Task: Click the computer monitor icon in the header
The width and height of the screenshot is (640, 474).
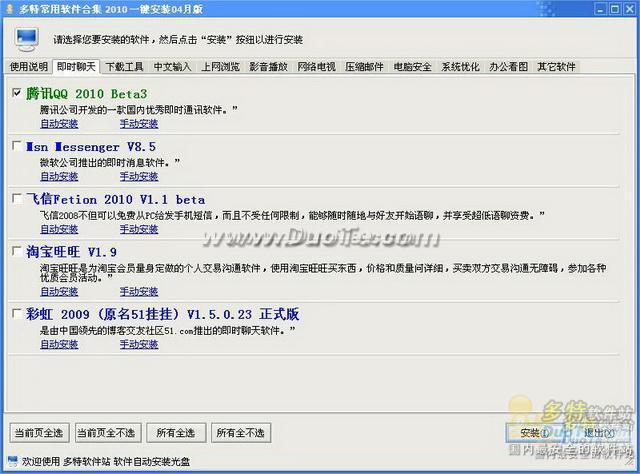Action: click(x=27, y=40)
